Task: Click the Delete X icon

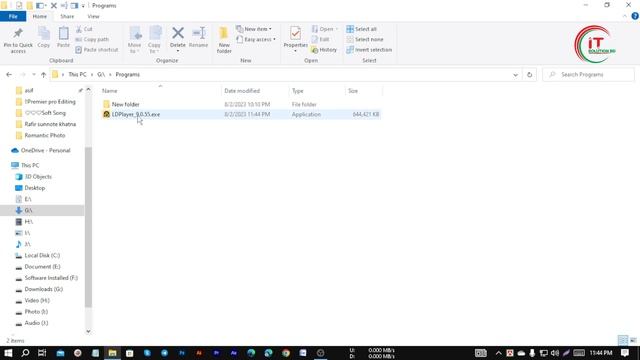Action: click(x=178, y=33)
